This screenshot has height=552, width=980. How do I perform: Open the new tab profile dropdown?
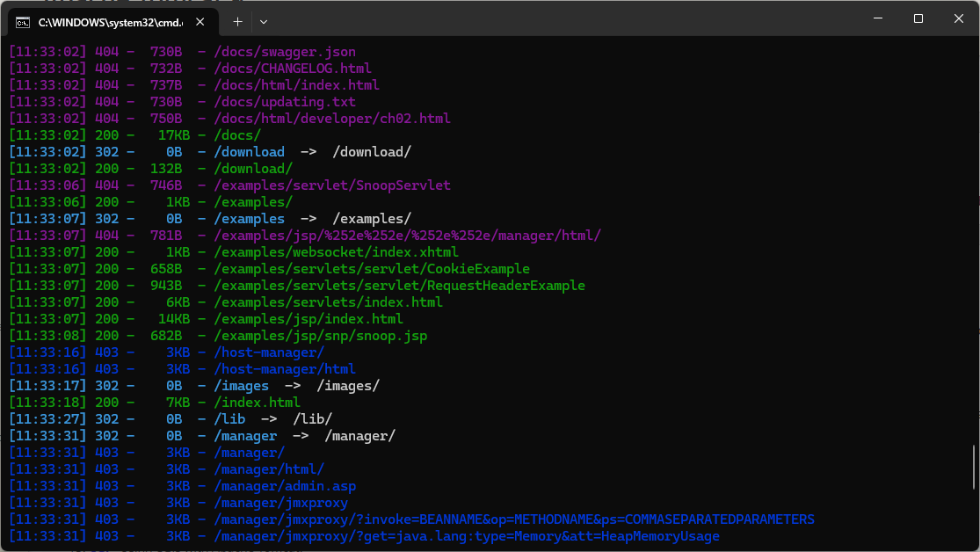pos(264,21)
